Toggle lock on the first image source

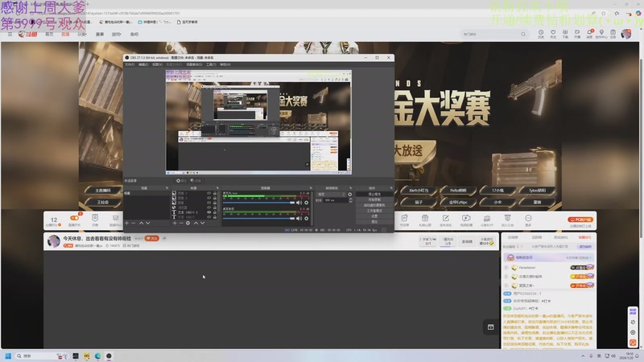tap(215, 193)
